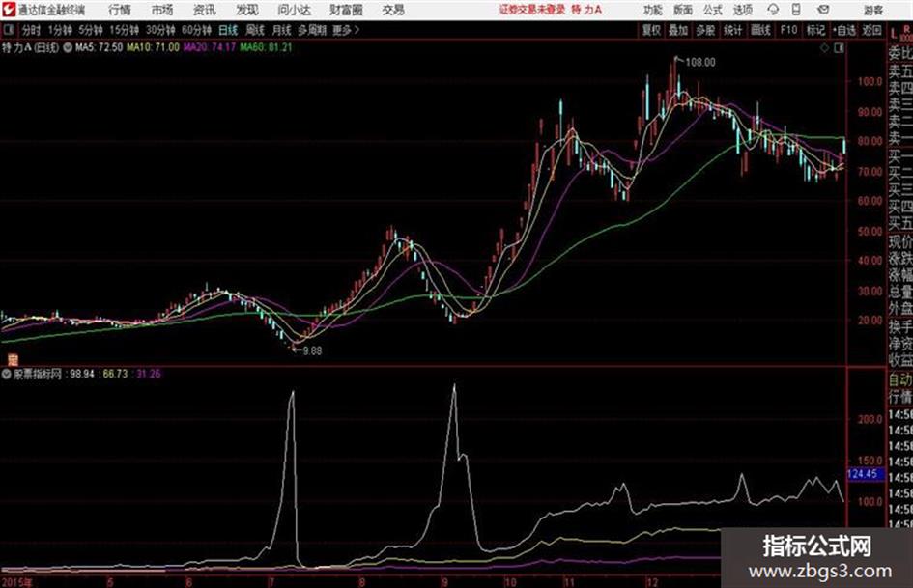The width and height of the screenshot is (913, 588).
Task: Switch to 分时 chart tab
Action: (x=32, y=30)
